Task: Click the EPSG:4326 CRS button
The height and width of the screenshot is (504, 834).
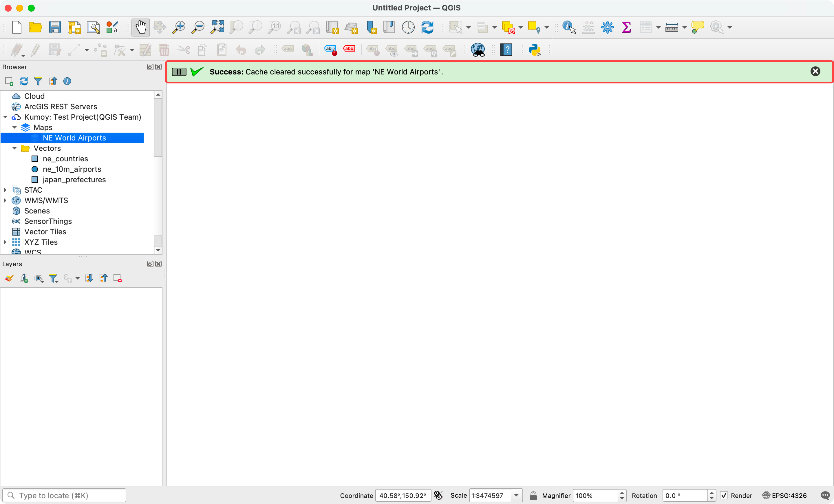Action: (x=784, y=496)
